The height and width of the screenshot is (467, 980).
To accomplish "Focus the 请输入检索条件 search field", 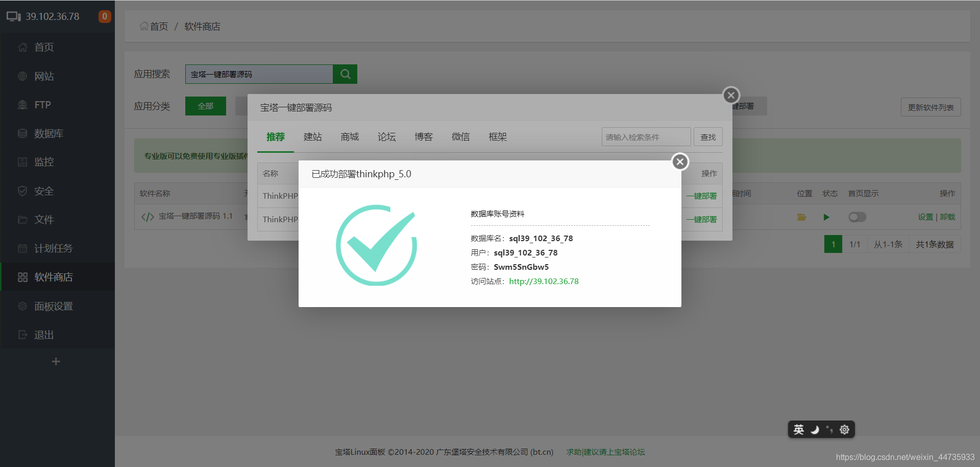I will 646,137.
